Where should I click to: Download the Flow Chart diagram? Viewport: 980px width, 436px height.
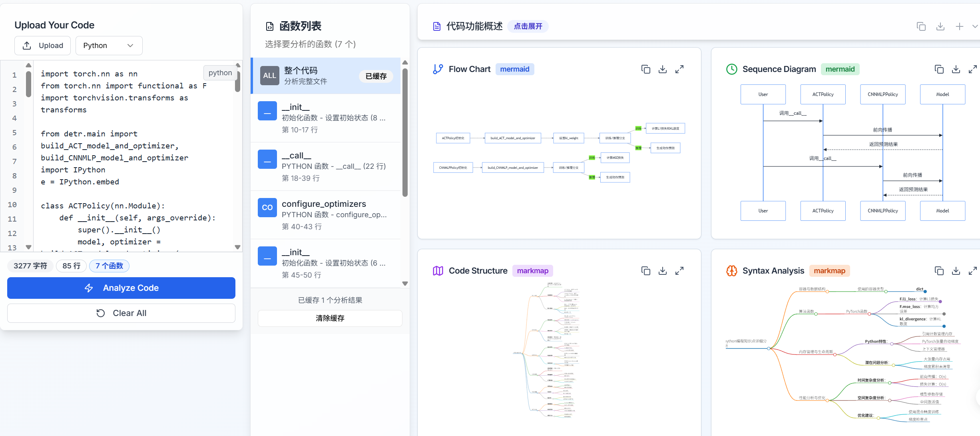click(663, 69)
